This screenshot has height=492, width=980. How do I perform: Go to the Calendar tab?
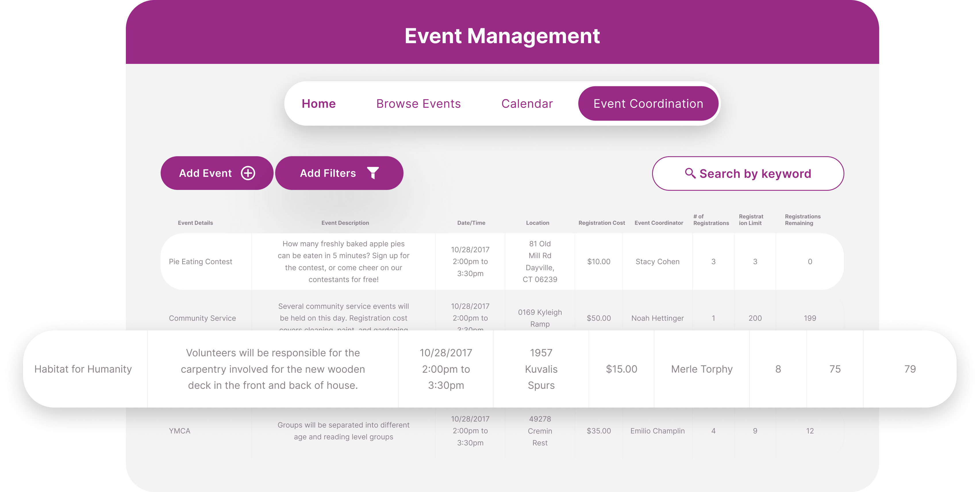tap(527, 104)
